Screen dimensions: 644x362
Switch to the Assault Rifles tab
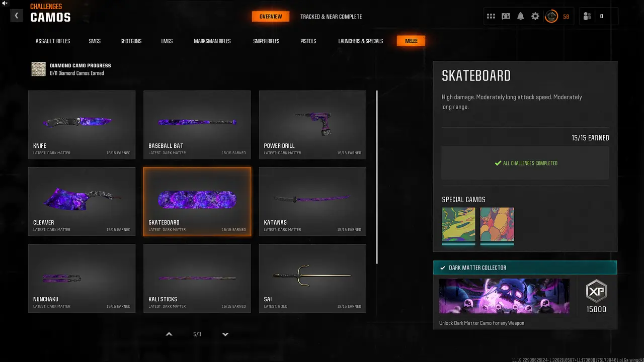pos(53,41)
